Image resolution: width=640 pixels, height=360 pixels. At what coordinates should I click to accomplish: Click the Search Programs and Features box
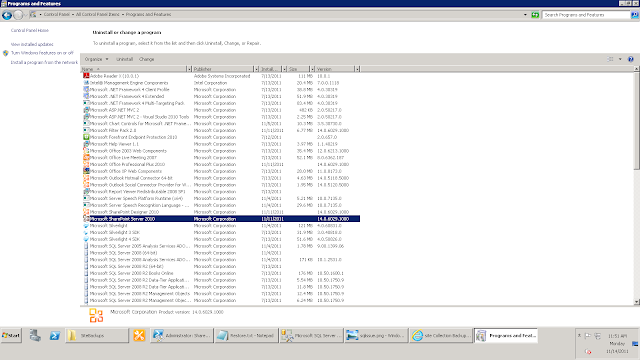587,15
